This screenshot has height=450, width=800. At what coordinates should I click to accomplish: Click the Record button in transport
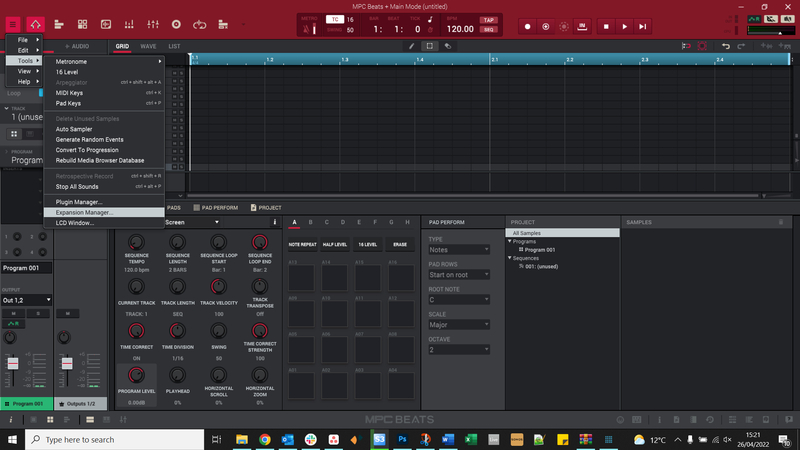pyautogui.click(x=528, y=26)
